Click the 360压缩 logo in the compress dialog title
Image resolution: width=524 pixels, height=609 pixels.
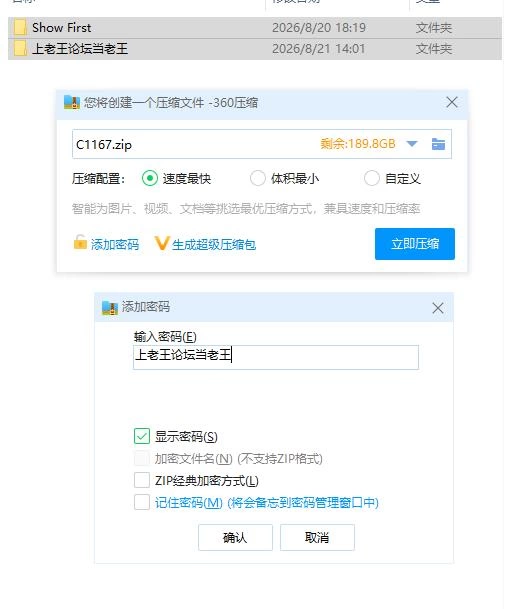[x=72, y=102]
